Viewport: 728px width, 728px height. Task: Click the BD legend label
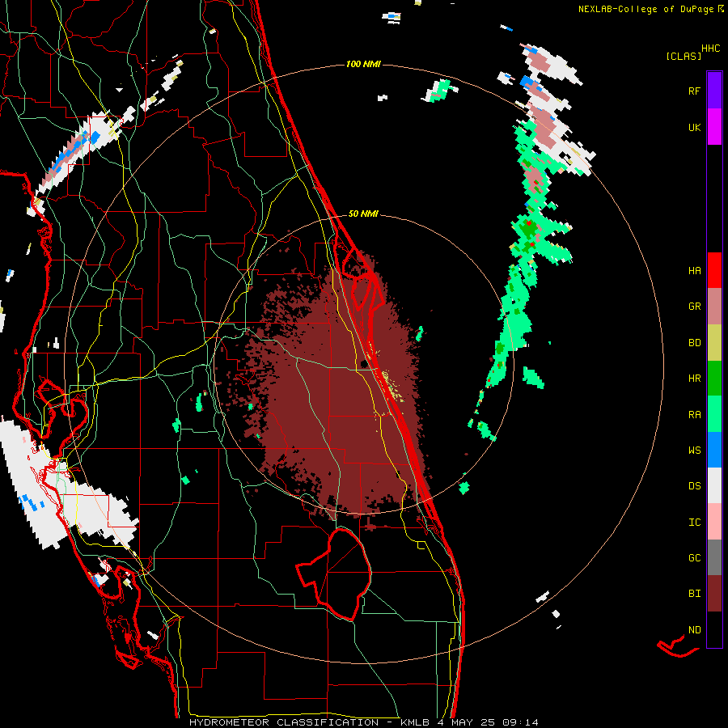pos(694,343)
